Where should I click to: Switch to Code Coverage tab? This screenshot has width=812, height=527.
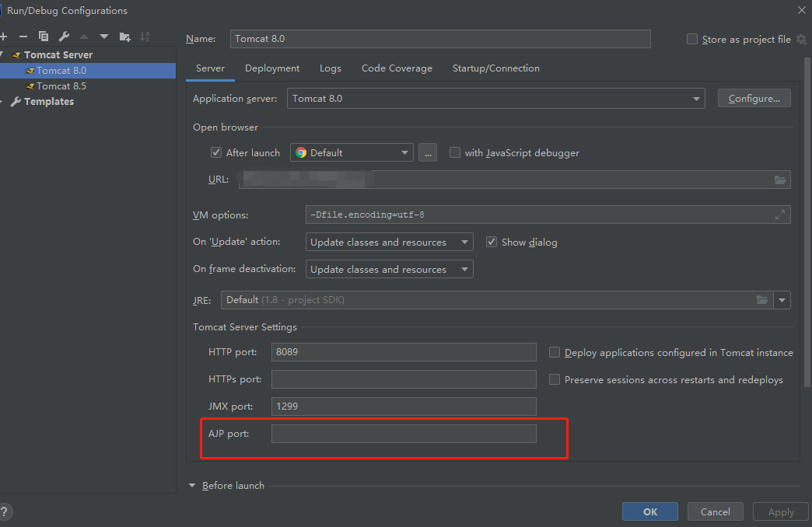click(x=397, y=68)
